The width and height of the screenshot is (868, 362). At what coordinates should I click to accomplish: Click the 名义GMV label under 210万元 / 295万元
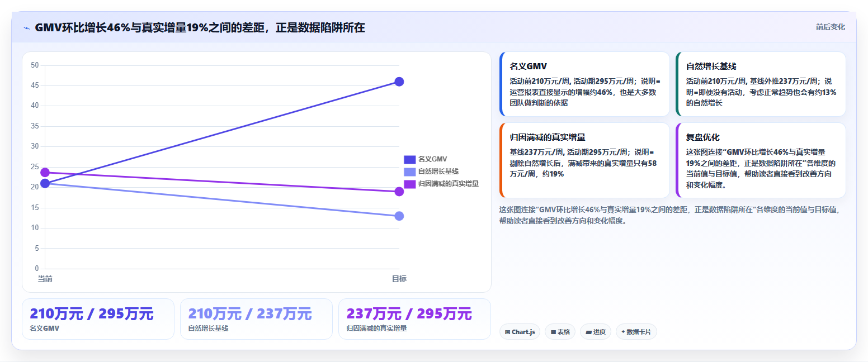(x=44, y=328)
